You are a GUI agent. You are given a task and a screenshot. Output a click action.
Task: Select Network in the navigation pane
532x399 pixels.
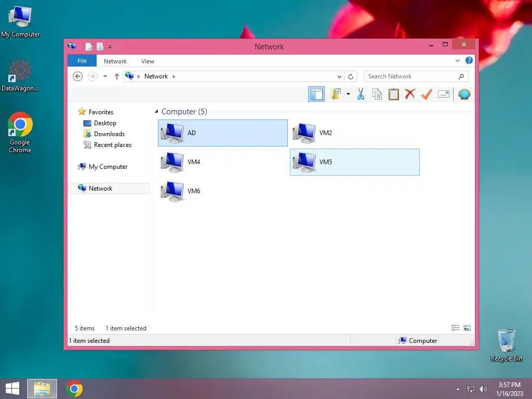109,188
